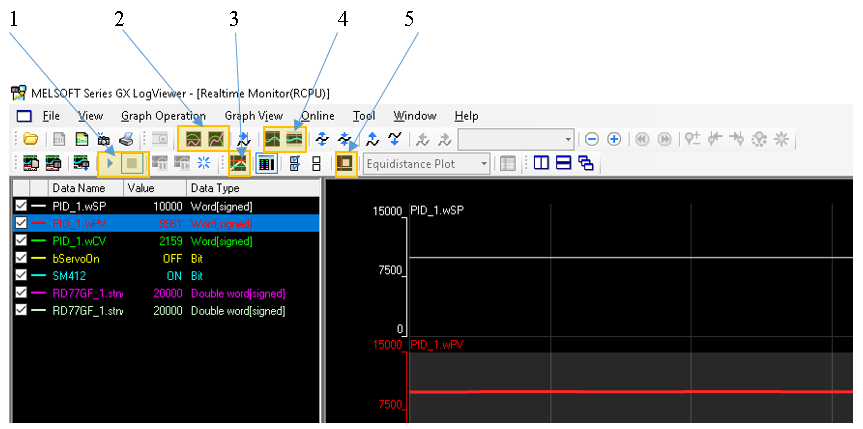Viewport: 863px width, 429px height.
Task: Click the zoom in plus icon
Action: pos(614,139)
